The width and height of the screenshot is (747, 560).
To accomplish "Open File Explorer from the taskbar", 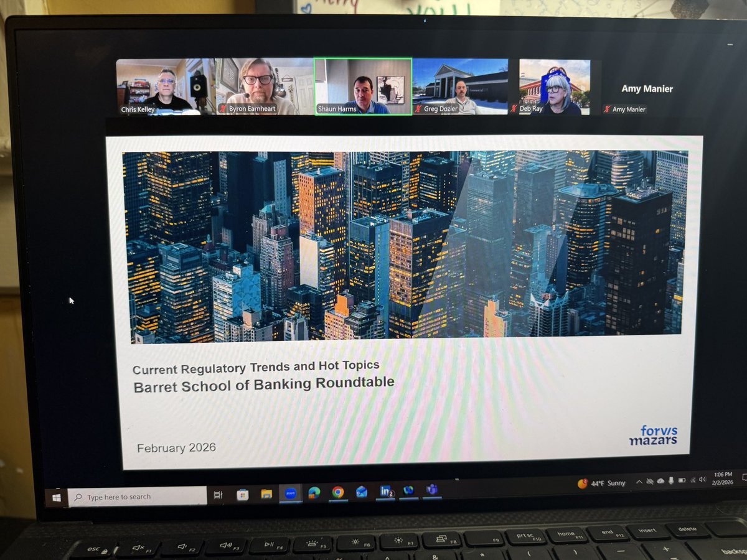I will (266, 494).
